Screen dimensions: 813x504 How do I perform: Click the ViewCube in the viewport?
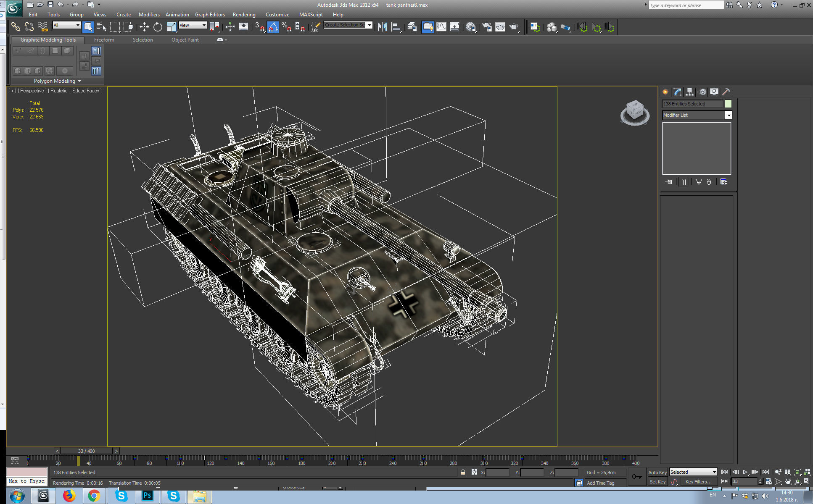pyautogui.click(x=635, y=113)
